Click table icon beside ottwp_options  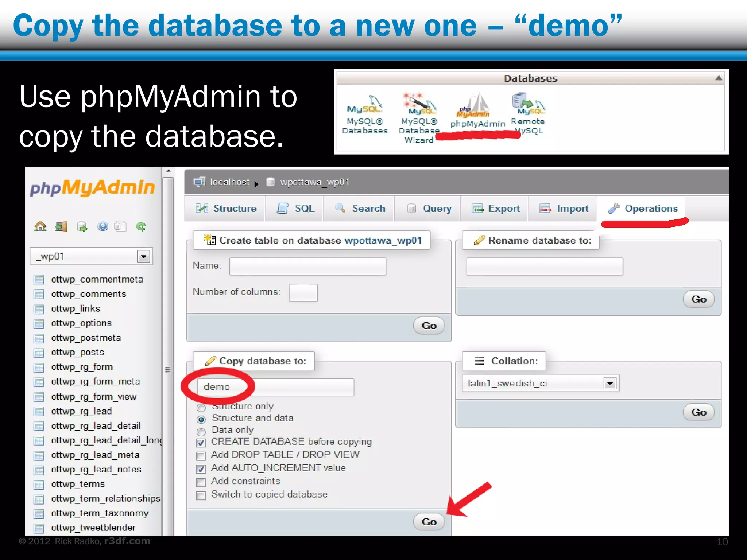[39, 324]
